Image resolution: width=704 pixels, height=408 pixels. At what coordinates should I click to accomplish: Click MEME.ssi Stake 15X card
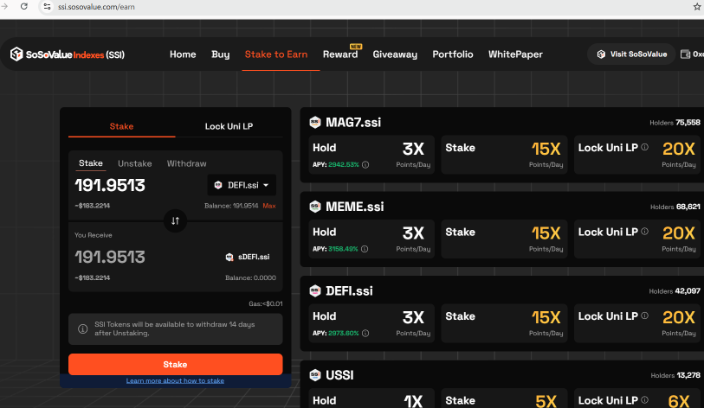tap(504, 239)
